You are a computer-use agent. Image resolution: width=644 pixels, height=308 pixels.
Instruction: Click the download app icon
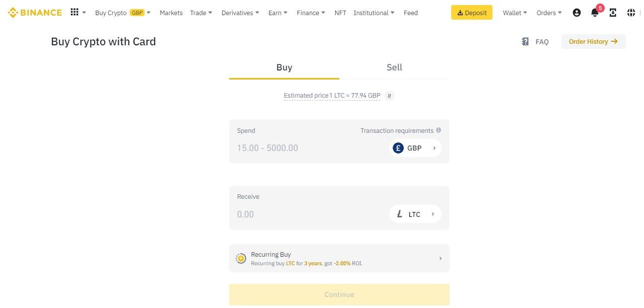[613, 13]
